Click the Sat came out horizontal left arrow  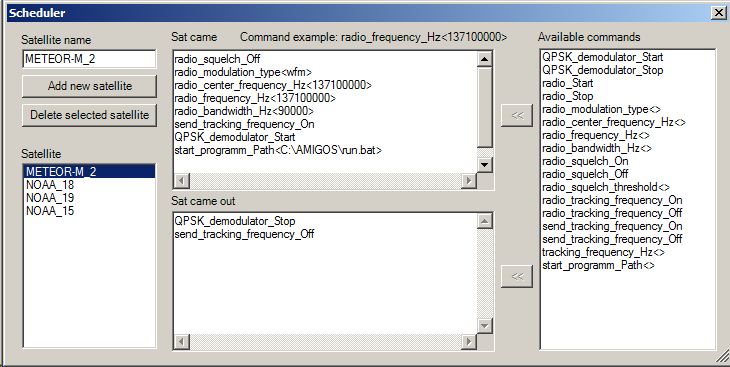pyautogui.click(x=182, y=342)
